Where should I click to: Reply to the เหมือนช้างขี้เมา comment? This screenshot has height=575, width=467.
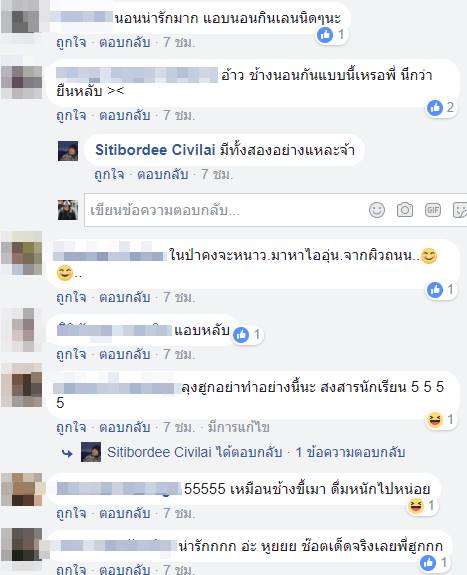tap(125, 513)
